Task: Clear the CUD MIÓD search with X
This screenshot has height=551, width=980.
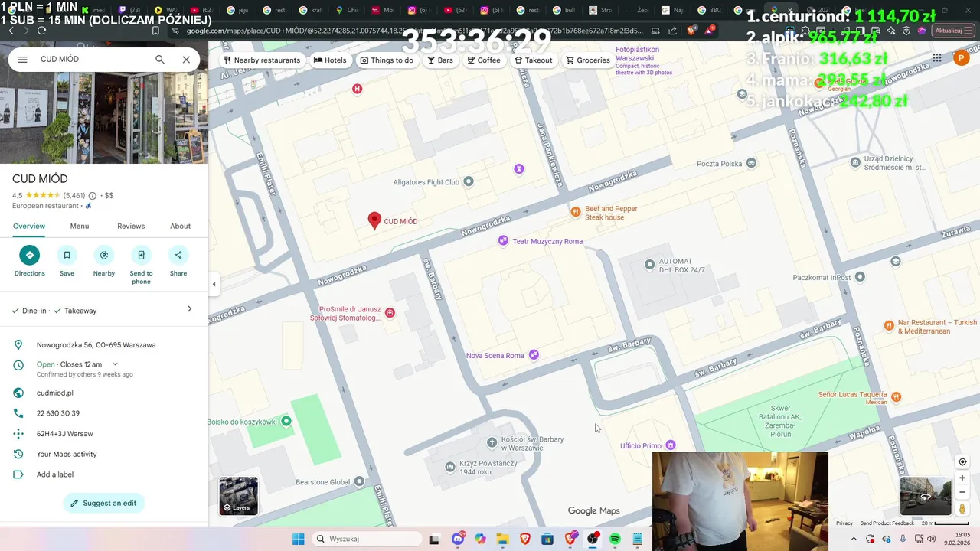Action: coord(186,59)
